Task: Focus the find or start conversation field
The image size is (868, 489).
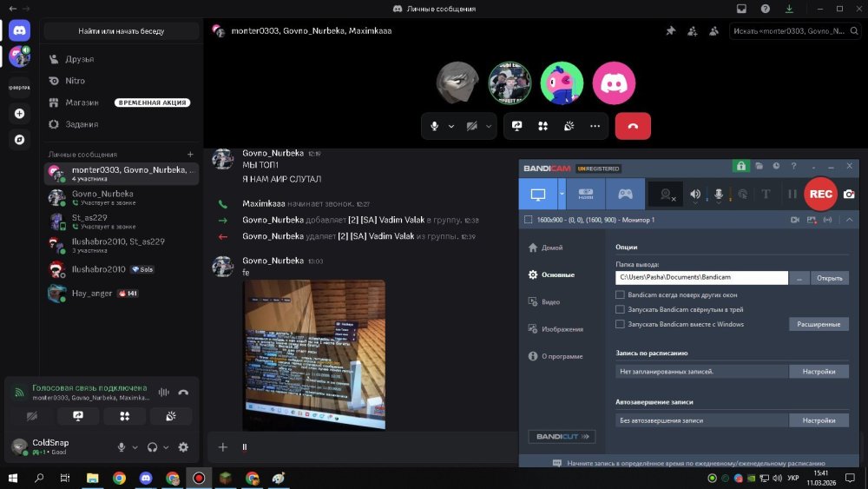Action: click(x=122, y=31)
